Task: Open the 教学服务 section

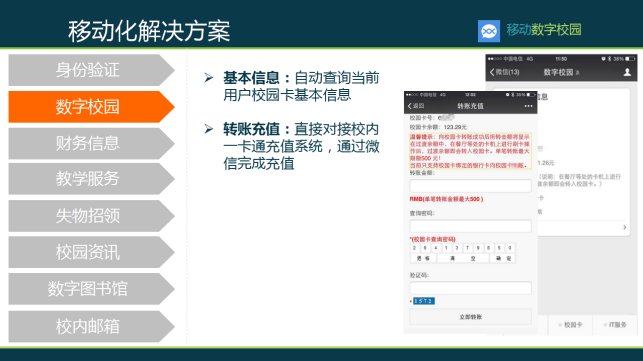Action: (91, 178)
